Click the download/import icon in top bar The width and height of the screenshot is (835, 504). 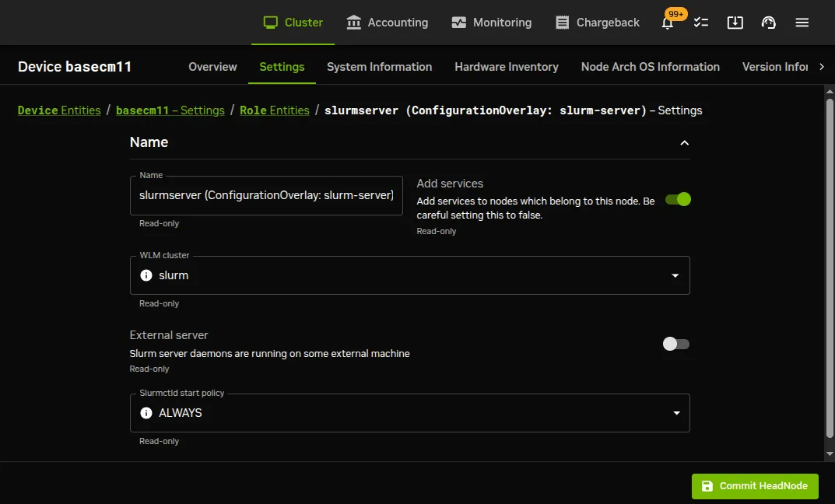click(735, 23)
